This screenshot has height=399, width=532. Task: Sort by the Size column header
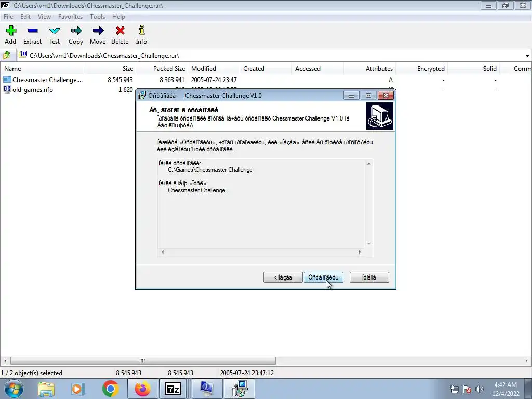pyautogui.click(x=110, y=68)
